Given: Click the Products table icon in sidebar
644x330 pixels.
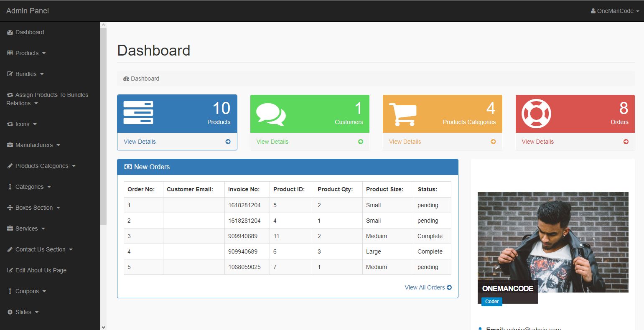Looking at the screenshot, I should [x=10, y=53].
